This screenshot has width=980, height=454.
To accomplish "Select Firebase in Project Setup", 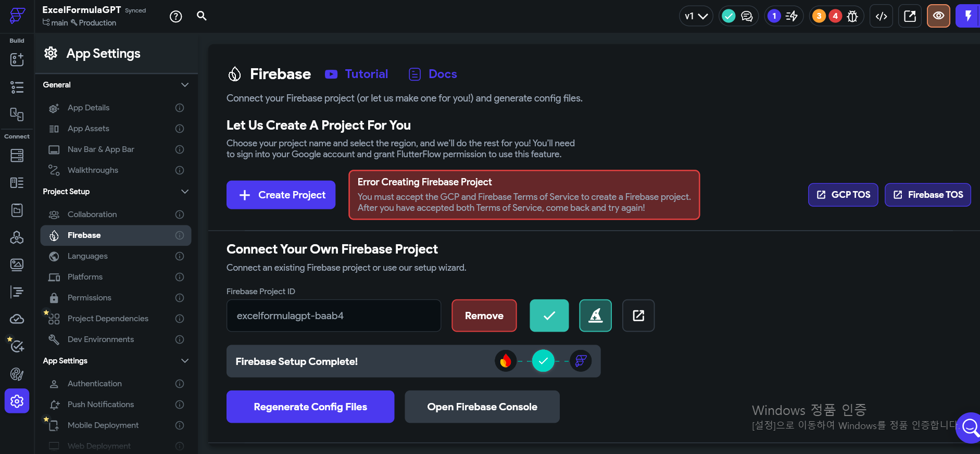I will click(x=116, y=235).
